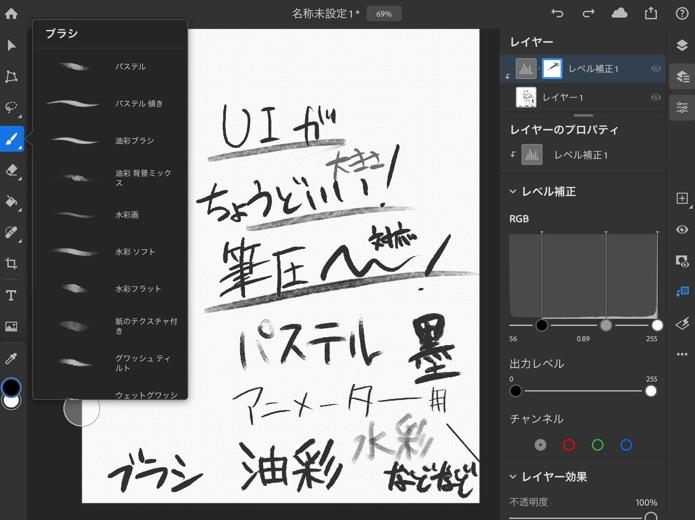
Task: Choose the 水彩 ソフト brush
Action: tap(110, 252)
